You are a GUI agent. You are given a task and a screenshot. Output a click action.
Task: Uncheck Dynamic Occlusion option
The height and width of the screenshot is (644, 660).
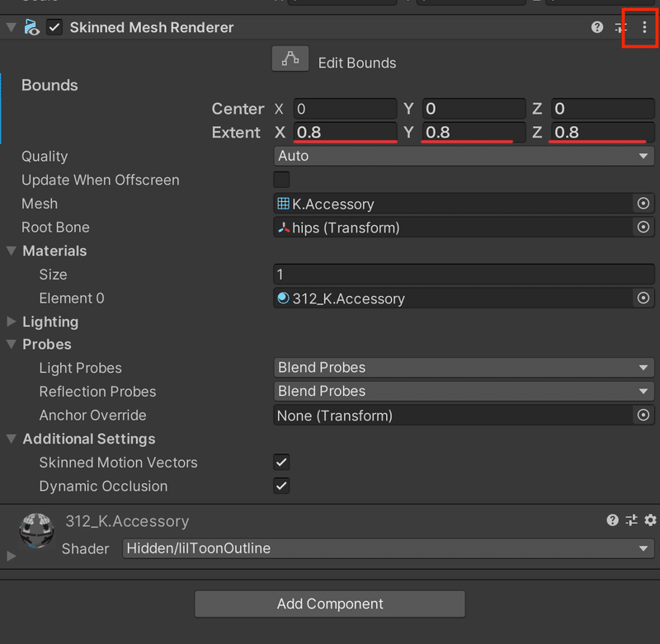281,486
